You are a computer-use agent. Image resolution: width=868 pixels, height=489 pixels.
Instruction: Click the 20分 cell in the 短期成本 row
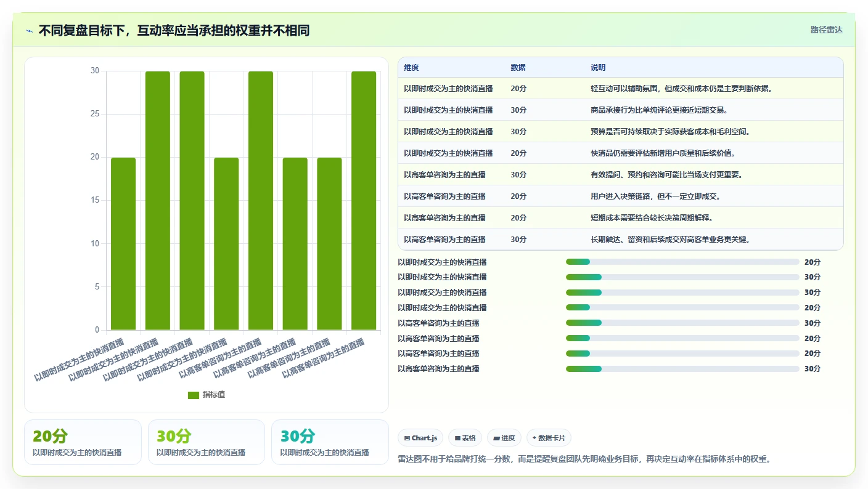click(x=518, y=218)
